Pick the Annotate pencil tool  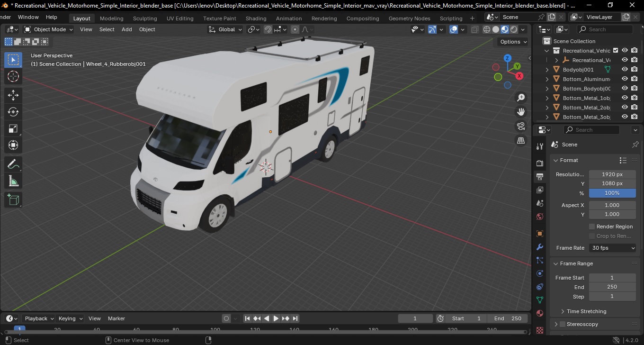click(13, 164)
